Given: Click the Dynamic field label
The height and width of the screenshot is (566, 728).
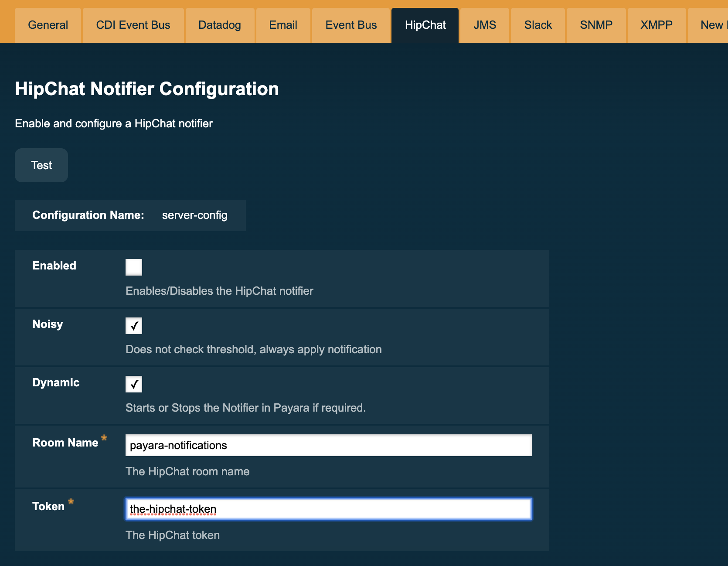Looking at the screenshot, I should (x=56, y=383).
